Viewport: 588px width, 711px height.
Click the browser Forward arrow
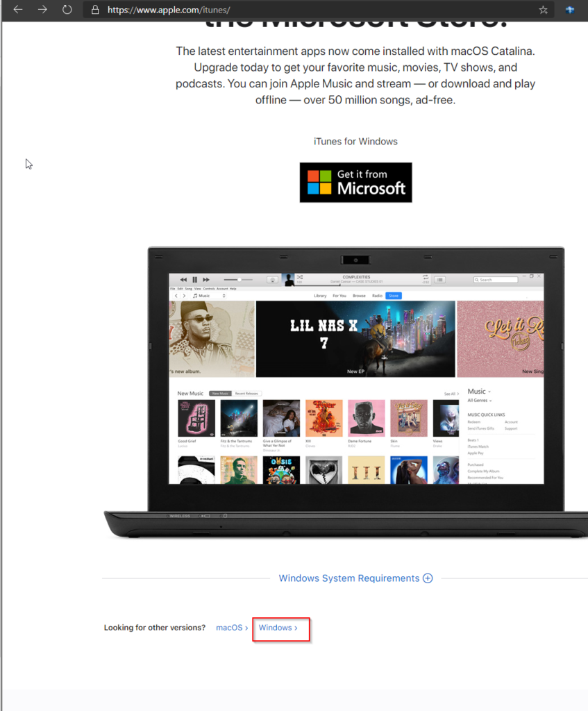point(42,10)
